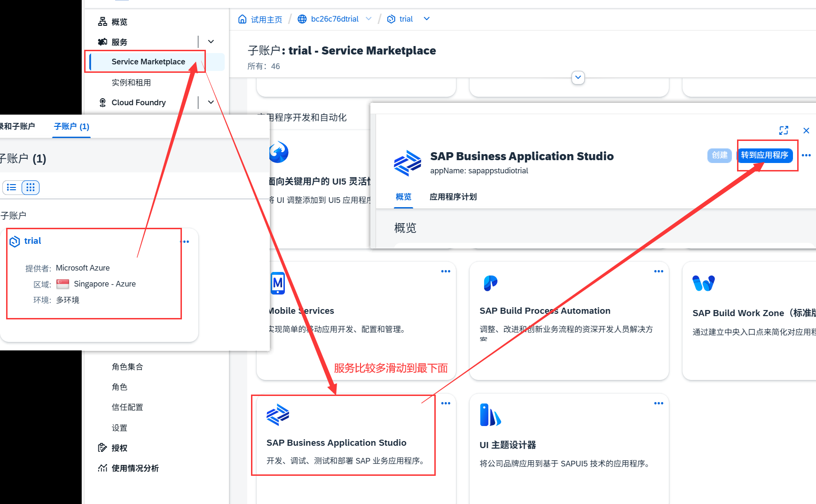Click the Mobile Services card icon
This screenshot has width=816, height=504.
tap(278, 283)
